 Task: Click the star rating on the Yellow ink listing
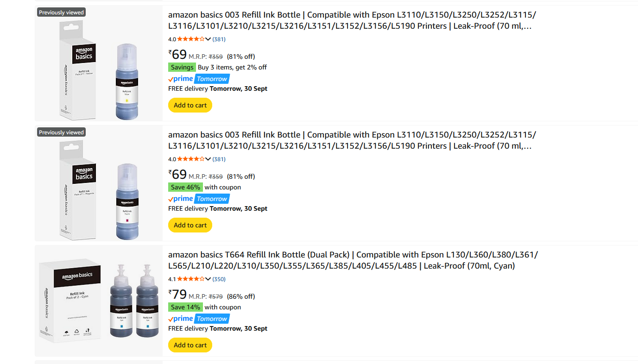click(x=191, y=39)
